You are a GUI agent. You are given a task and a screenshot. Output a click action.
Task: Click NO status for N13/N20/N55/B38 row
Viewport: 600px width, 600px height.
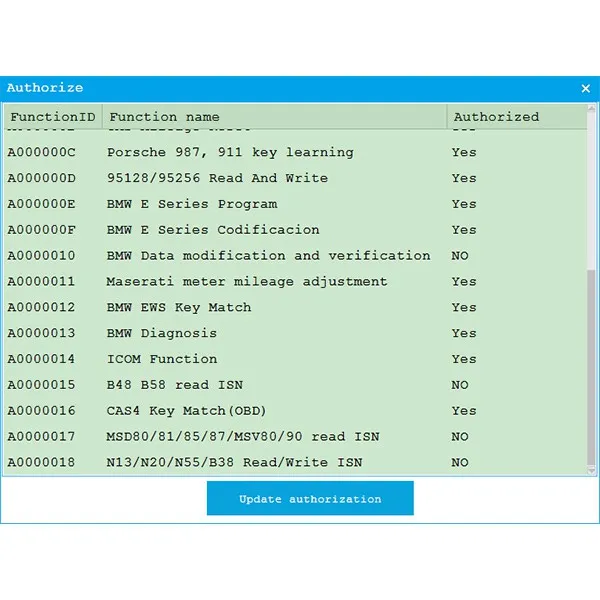tap(460, 462)
